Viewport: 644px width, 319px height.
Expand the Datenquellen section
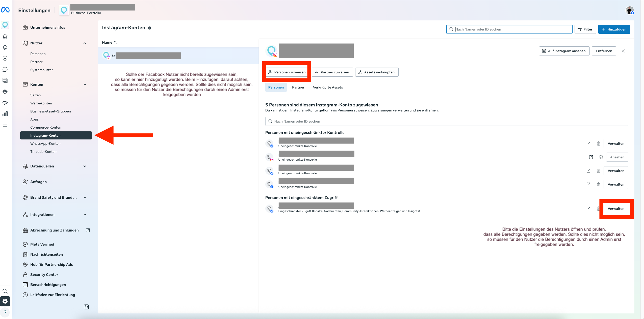coord(85,166)
